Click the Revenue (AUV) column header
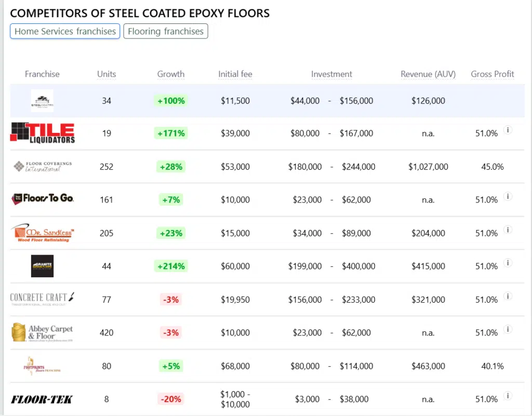Screen dimensions: 532x416 (428, 74)
